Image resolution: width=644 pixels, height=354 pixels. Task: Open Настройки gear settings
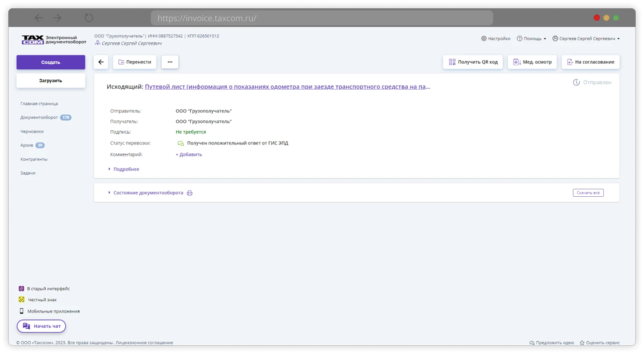tap(496, 39)
